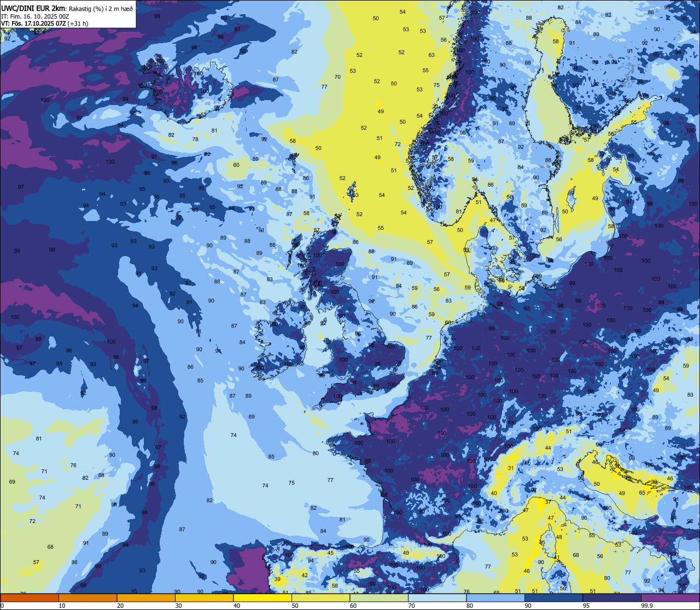Click the legend scale label 20

click(120, 606)
